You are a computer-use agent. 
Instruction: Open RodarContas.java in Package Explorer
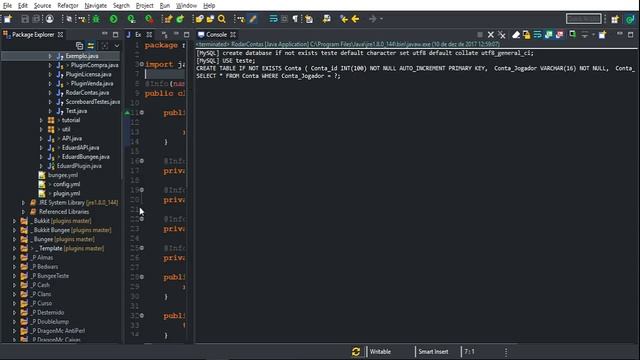[87, 93]
